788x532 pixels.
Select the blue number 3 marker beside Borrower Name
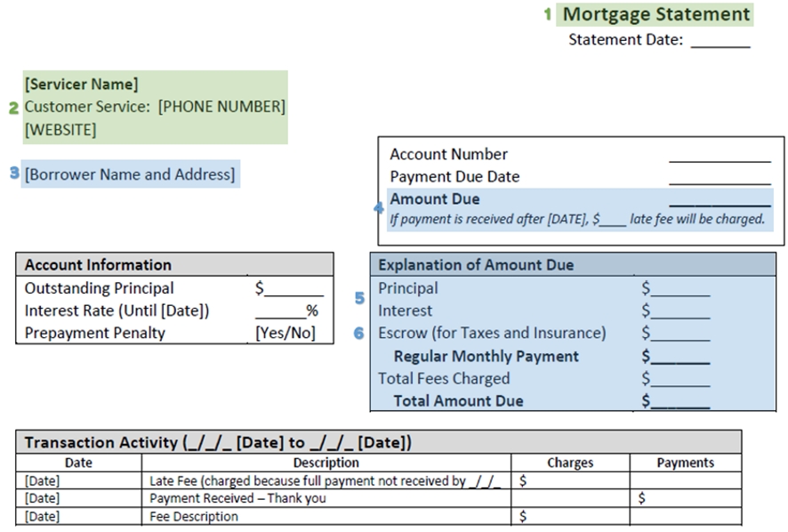pyautogui.click(x=14, y=173)
